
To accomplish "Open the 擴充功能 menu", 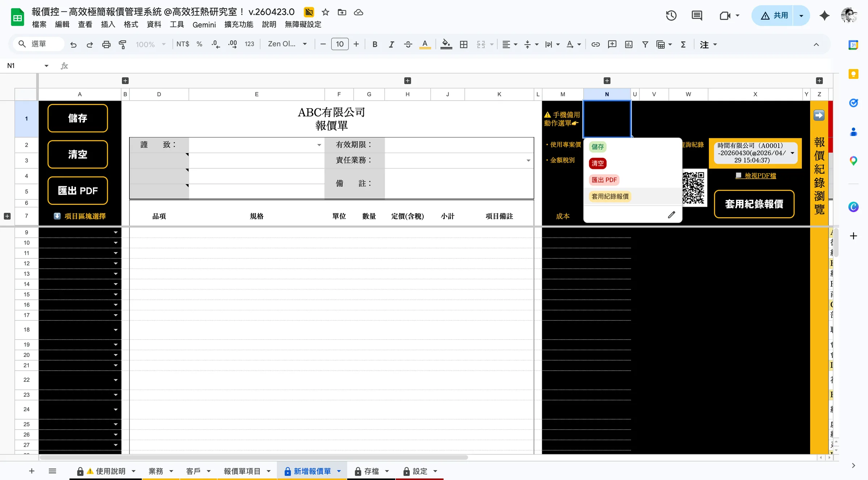I will (x=239, y=24).
